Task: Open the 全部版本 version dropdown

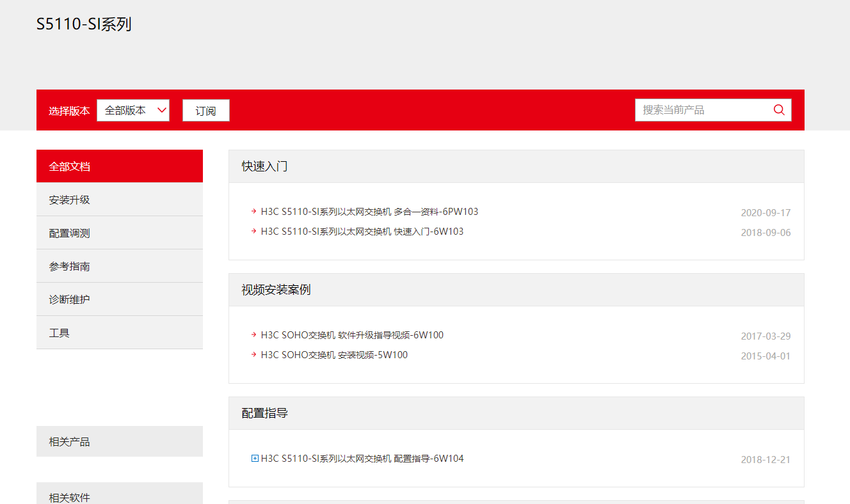Action: (133, 110)
